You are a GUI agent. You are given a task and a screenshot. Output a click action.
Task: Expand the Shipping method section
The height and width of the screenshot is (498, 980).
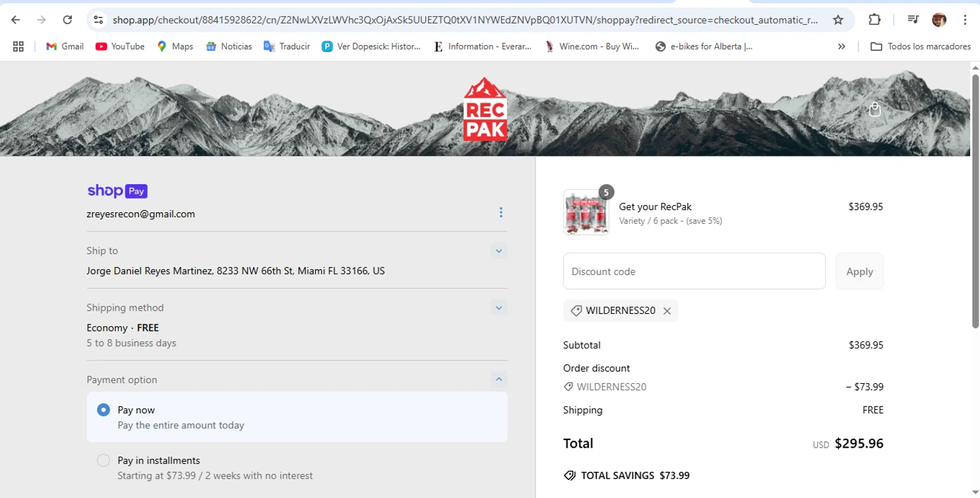[498, 307]
